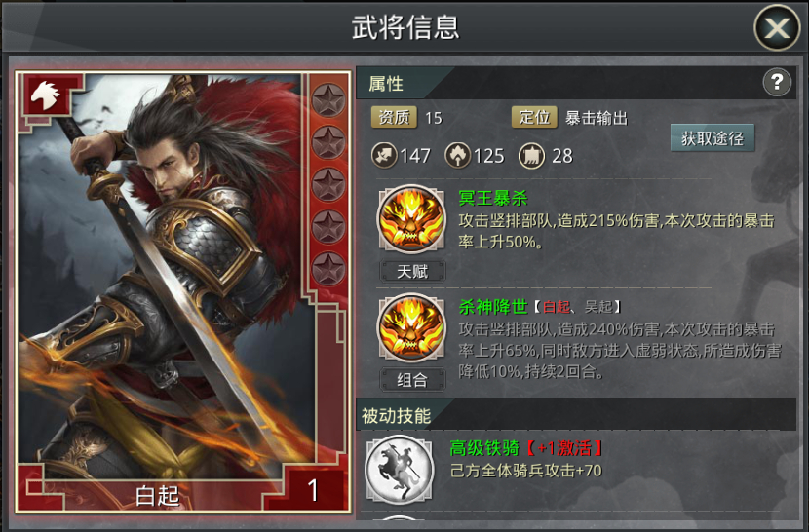809x532 pixels.
Task: Click the first star on the card
Action: pos(328,99)
